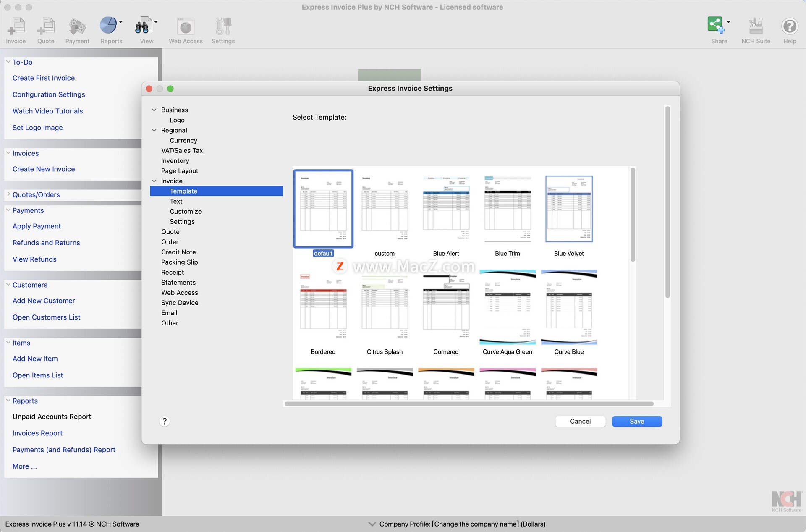Open the Share toolbar dropdown arrow
Screen dimensions: 806x532
[728, 21]
